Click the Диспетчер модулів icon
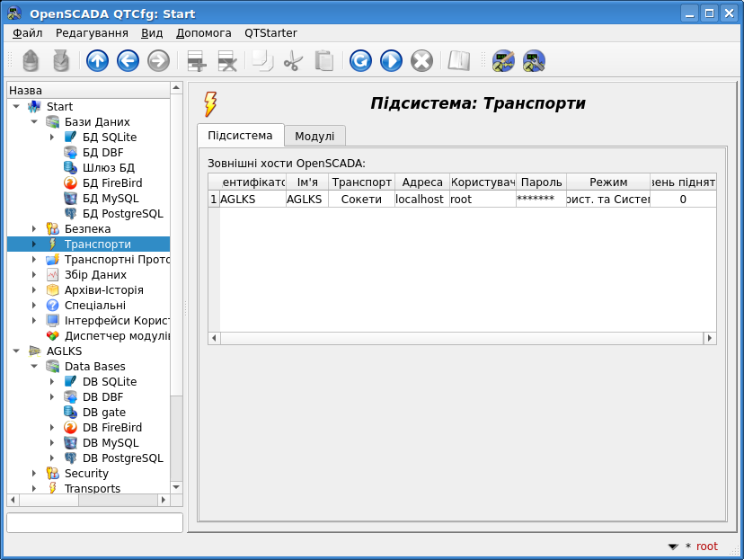Viewport: 744px width, 560px height. (x=52, y=335)
